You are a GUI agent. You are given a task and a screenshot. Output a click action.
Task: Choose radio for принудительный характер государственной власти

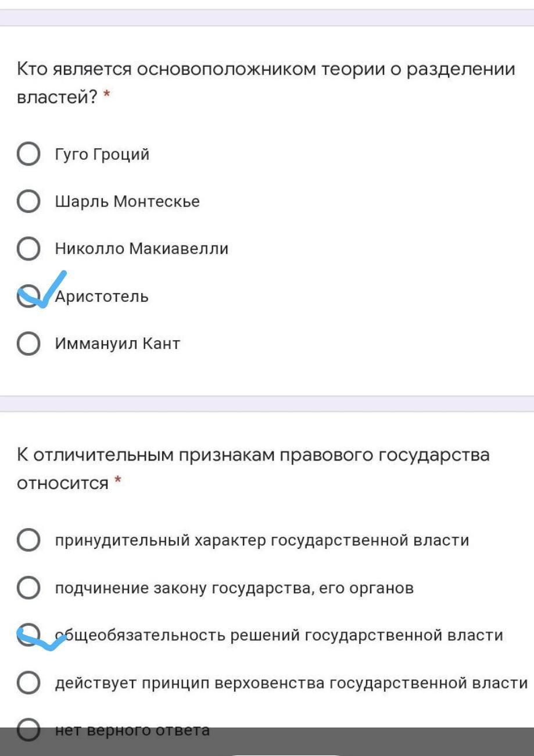tap(28, 540)
